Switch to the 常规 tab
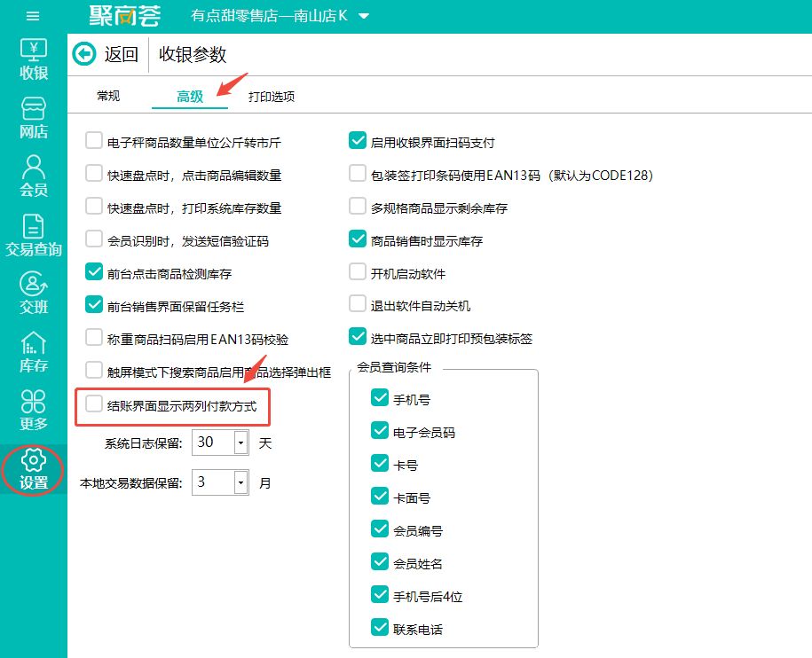This screenshot has height=658, width=812. tap(108, 96)
